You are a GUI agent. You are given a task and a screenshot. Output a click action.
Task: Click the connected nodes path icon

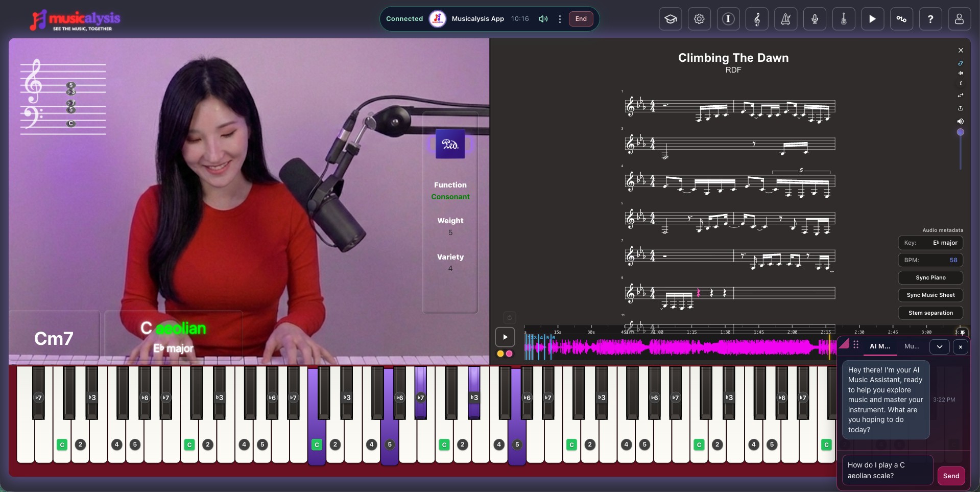pyautogui.click(x=901, y=19)
